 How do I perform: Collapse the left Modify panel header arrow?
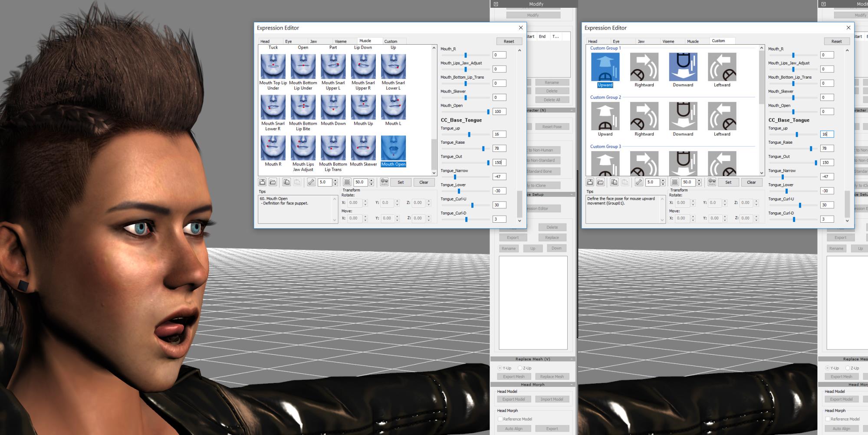(x=496, y=4)
